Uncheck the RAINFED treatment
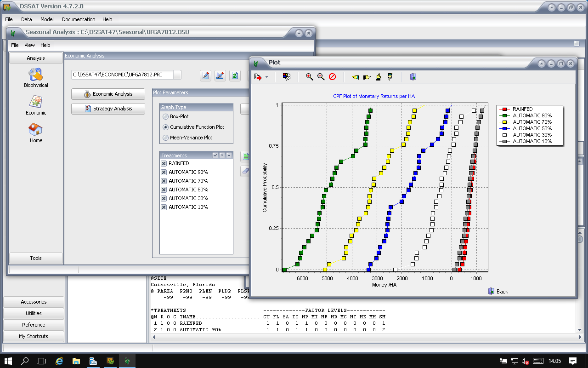This screenshot has width=588, height=368. tap(164, 163)
